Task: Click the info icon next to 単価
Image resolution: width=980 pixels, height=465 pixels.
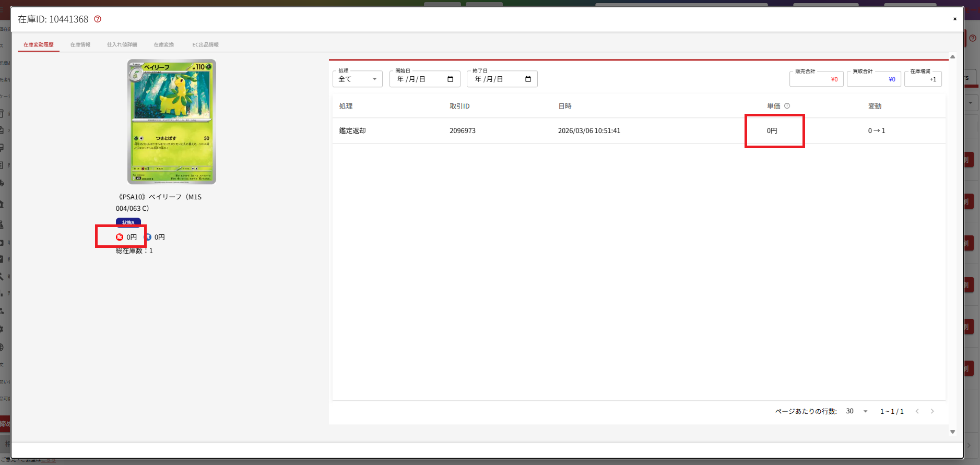Action: (787, 106)
